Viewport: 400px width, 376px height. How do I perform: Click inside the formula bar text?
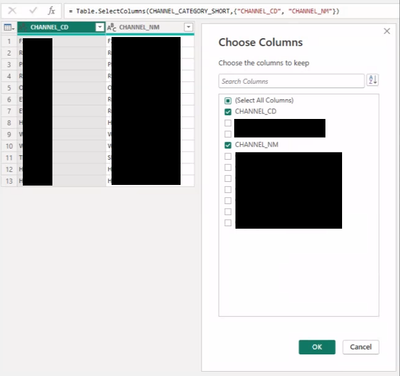click(204, 11)
